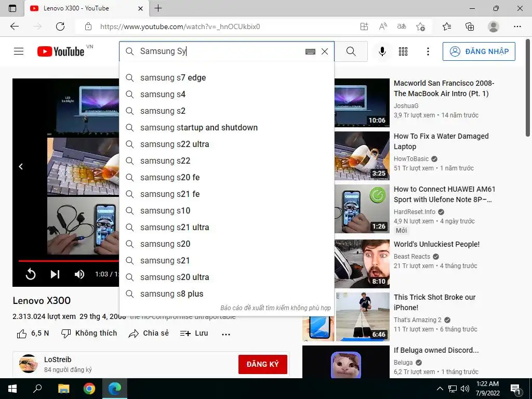Save video with Lưu button
The width and height of the screenshot is (532, 399).
pos(194,334)
